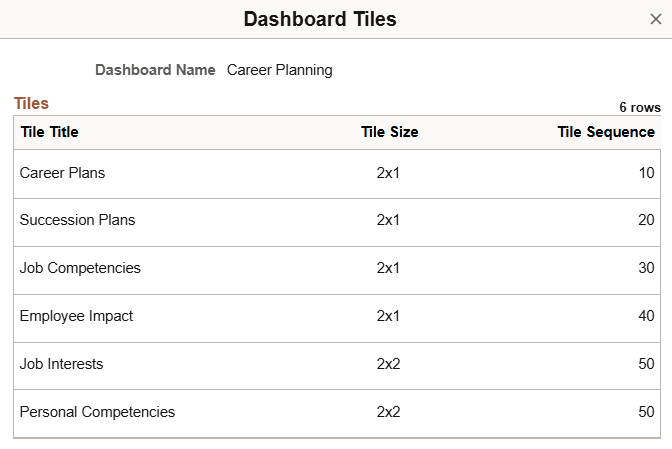Click the Tile Size column header
The image size is (672, 449).
[389, 132]
